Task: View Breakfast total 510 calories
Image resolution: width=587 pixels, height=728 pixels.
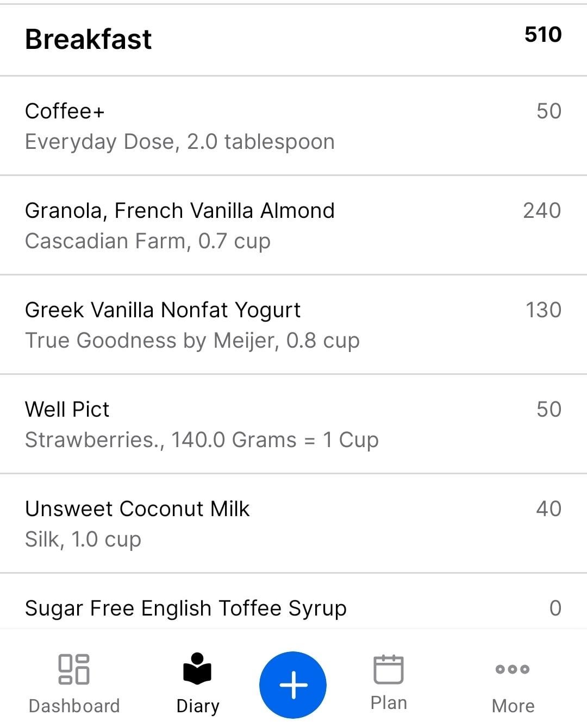Action: [543, 34]
